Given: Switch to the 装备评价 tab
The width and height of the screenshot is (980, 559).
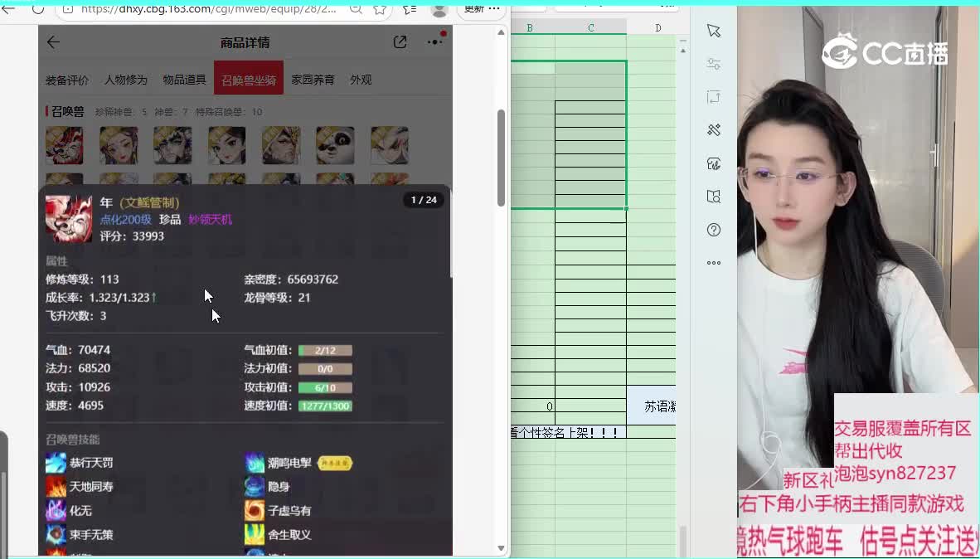Looking at the screenshot, I should (67, 80).
